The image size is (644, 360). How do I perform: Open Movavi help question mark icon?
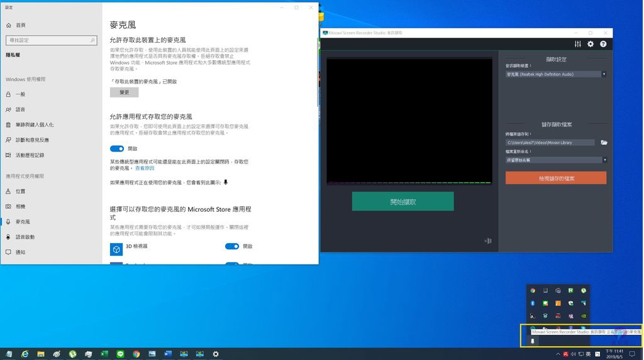(603, 44)
